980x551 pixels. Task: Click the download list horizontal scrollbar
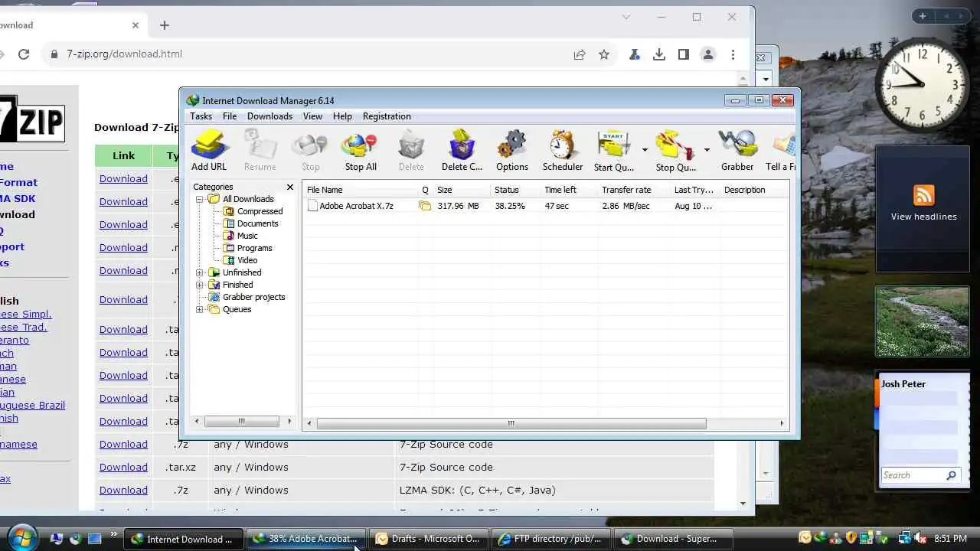coord(511,423)
